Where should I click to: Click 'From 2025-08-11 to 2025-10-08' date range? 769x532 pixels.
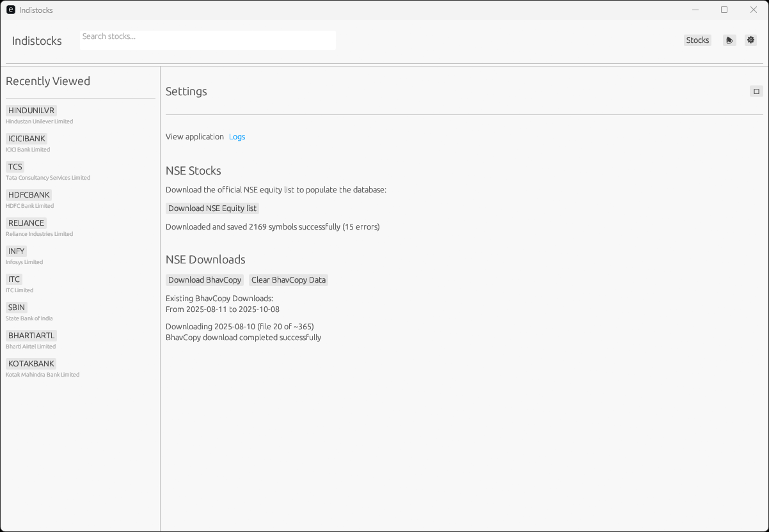coord(223,309)
